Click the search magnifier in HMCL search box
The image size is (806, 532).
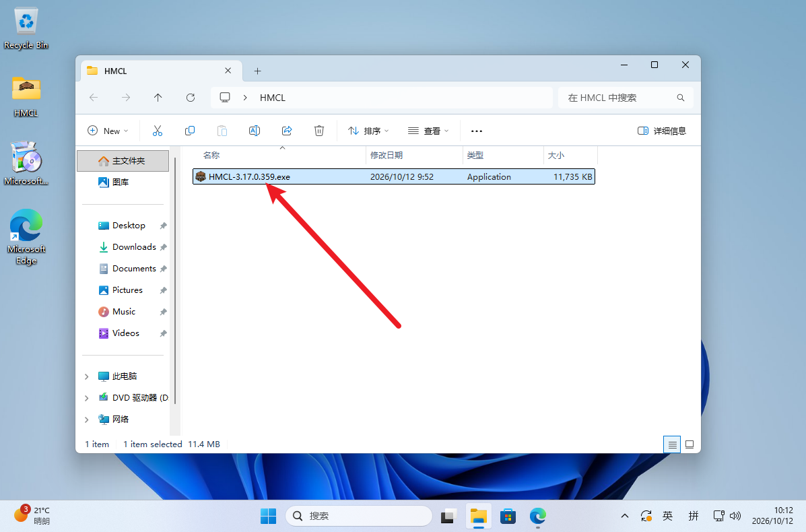click(681, 98)
